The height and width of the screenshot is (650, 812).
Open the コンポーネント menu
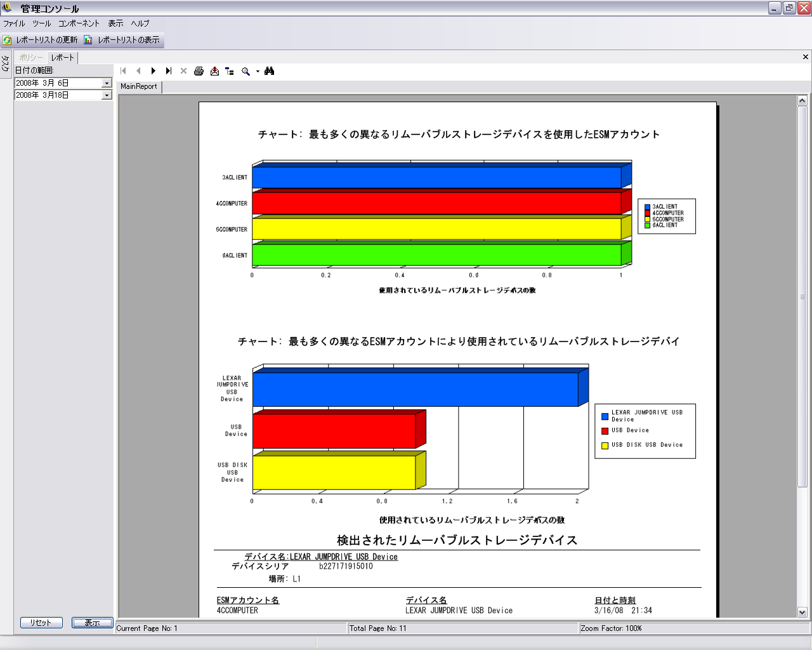pyautogui.click(x=79, y=23)
